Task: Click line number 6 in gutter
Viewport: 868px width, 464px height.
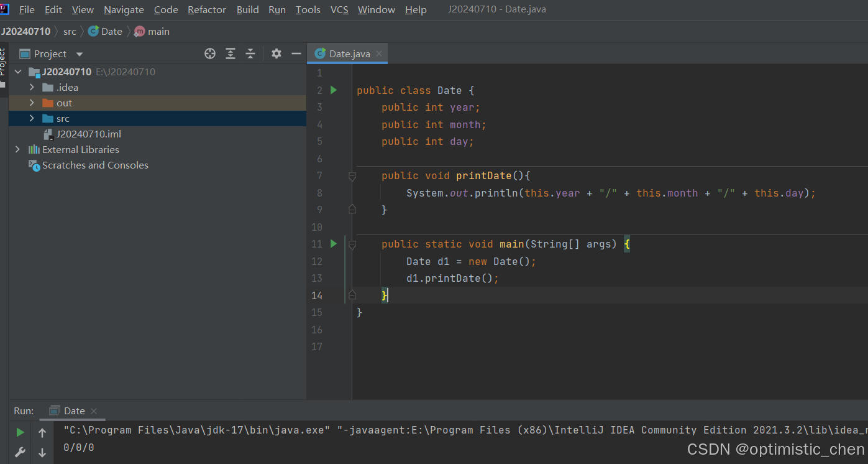Action: (x=319, y=159)
